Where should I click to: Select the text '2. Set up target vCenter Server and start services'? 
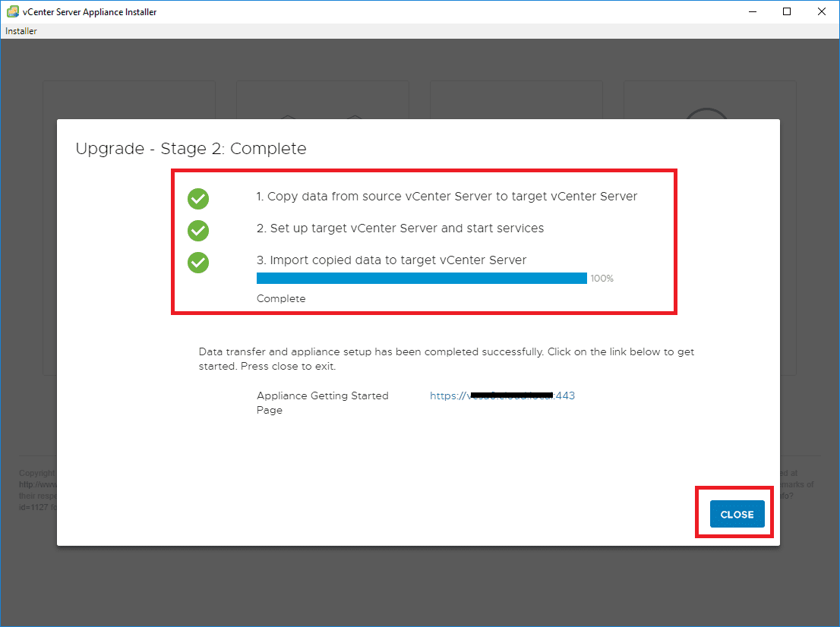point(400,228)
